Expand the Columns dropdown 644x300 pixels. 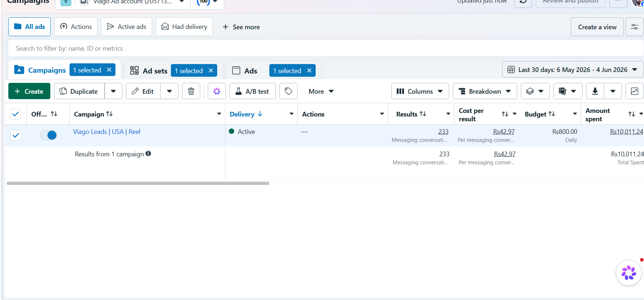click(x=420, y=91)
